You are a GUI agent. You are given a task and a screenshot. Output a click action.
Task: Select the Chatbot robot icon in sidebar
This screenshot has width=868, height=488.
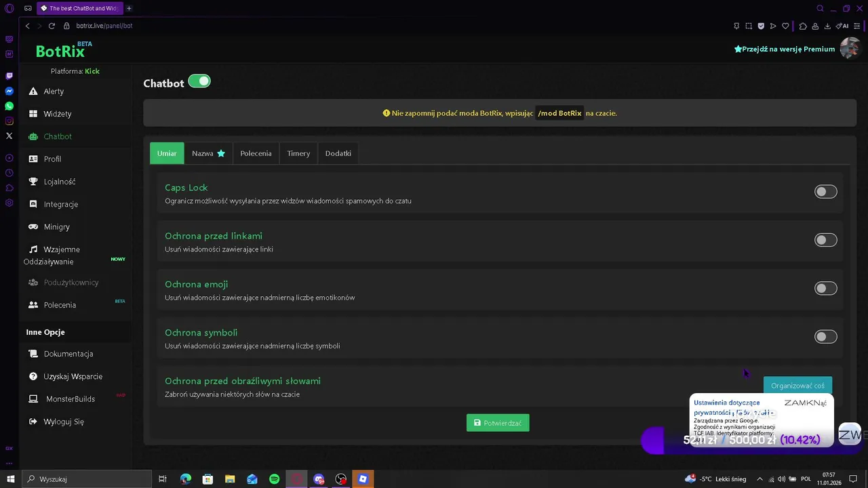pos(33,136)
